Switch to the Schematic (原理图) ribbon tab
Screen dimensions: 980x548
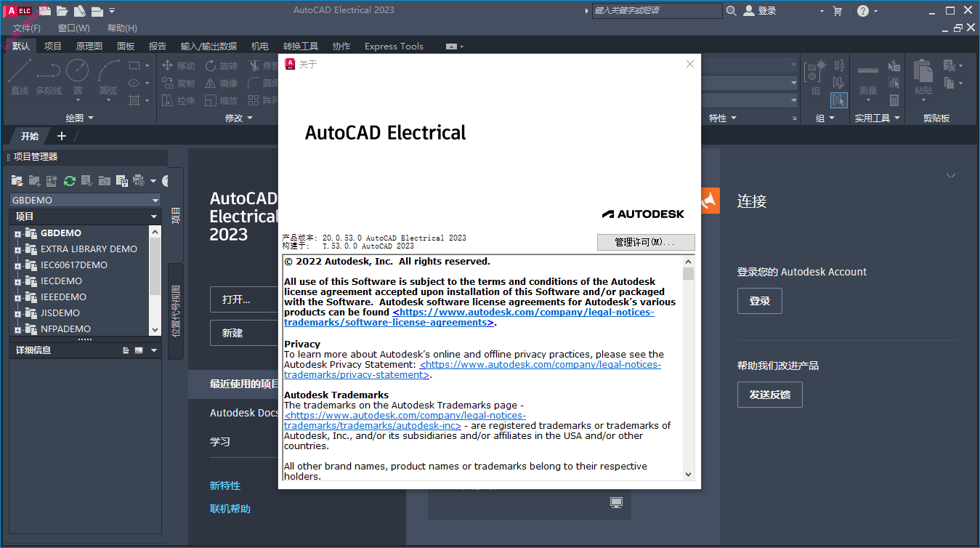coord(89,46)
